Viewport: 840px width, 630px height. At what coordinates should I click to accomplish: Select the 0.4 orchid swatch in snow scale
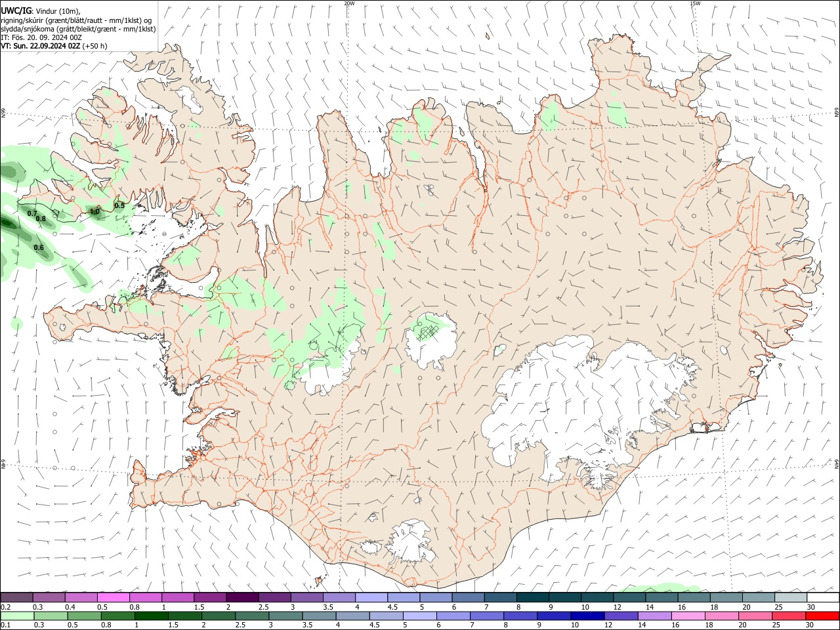(81, 597)
